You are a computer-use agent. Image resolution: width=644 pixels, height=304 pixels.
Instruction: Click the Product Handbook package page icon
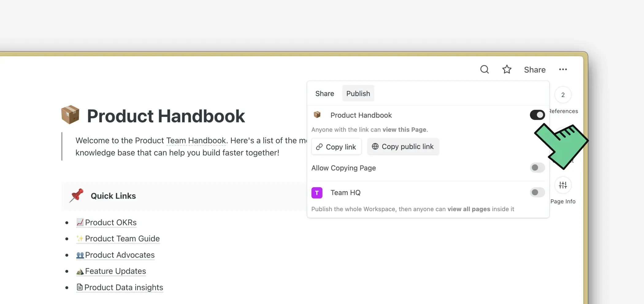pos(317,115)
